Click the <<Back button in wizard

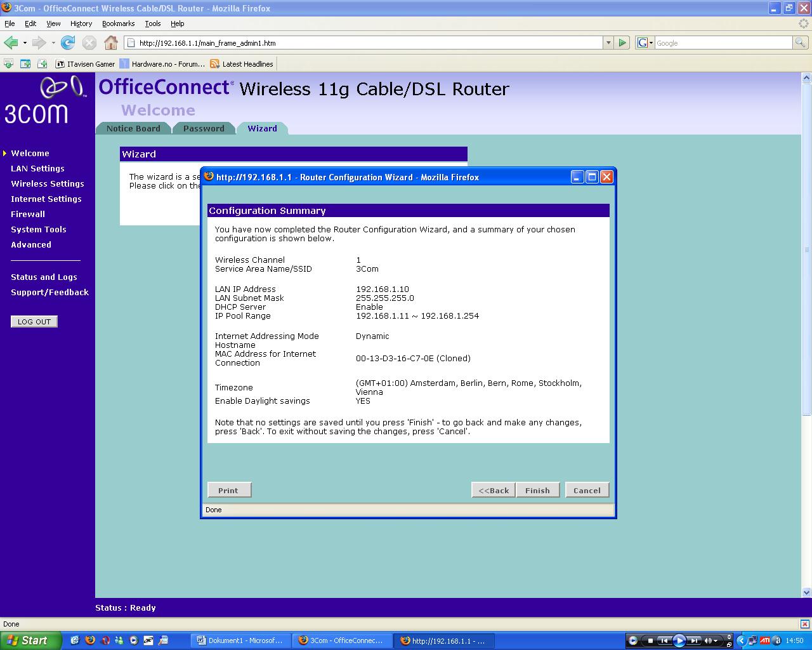[x=494, y=490]
